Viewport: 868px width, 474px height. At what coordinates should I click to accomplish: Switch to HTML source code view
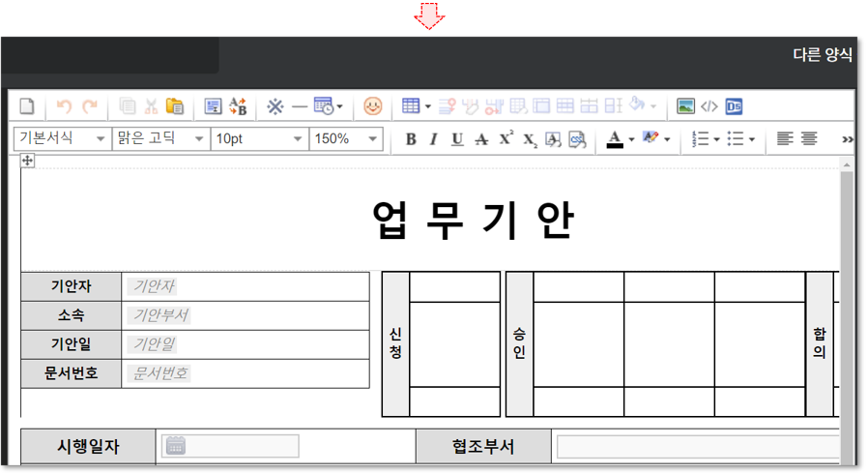pos(709,106)
